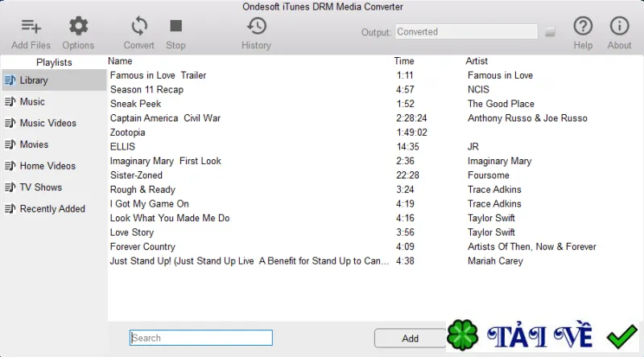The width and height of the screenshot is (644, 357).
Task: Click the Add Files toolbar icon
Action: click(31, 27)
